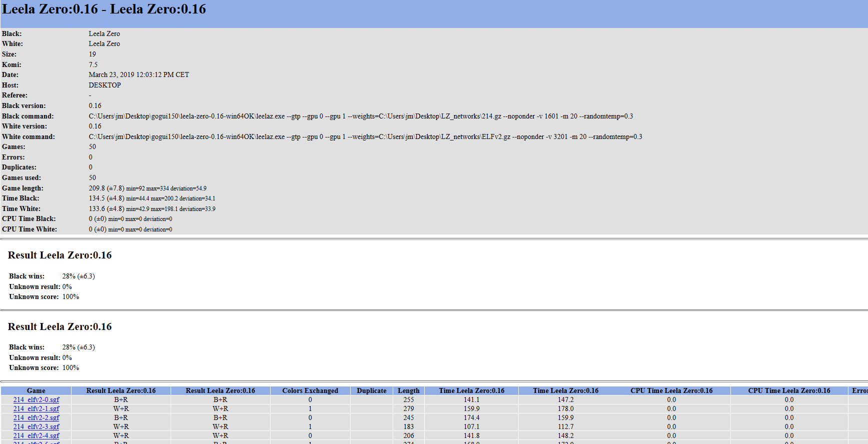
Task: Click the page title 'Leela Zero:0.16 - Leela Zero:0.16'
Action: click(104, 9)
